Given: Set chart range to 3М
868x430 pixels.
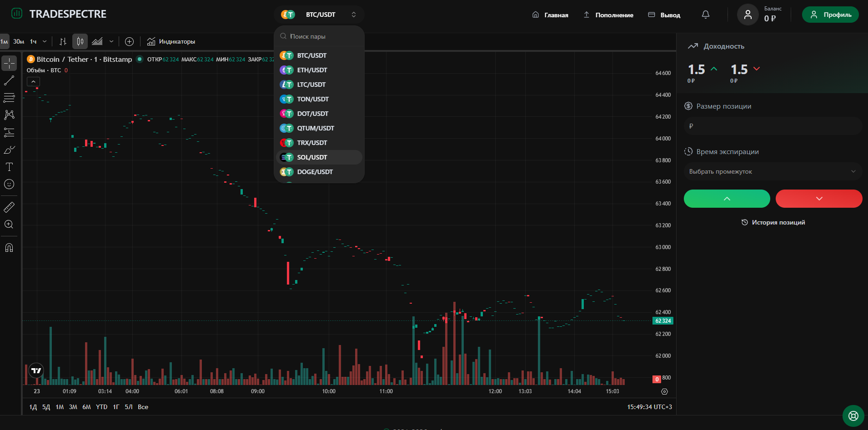Looking at the screenshot, I should 73,407.
